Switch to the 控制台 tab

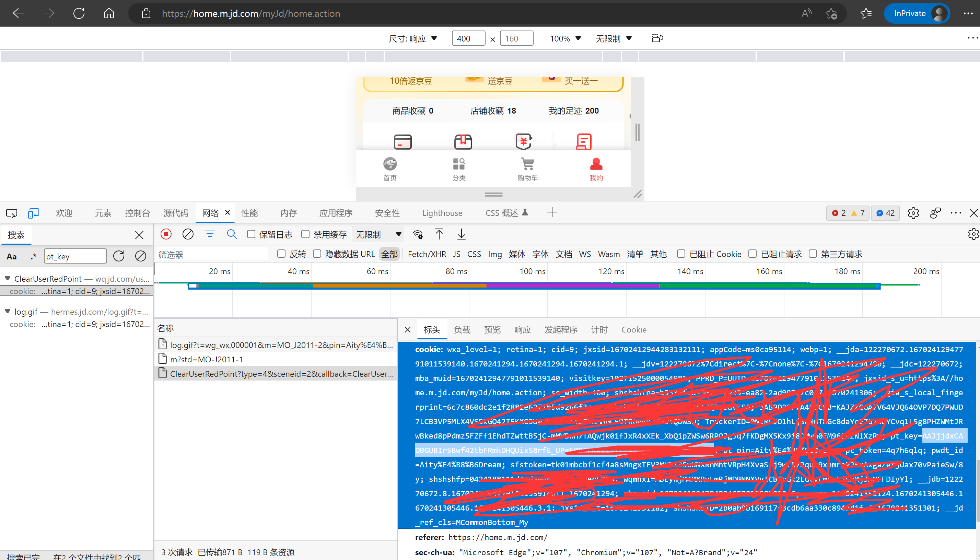[x=137, y=213]
